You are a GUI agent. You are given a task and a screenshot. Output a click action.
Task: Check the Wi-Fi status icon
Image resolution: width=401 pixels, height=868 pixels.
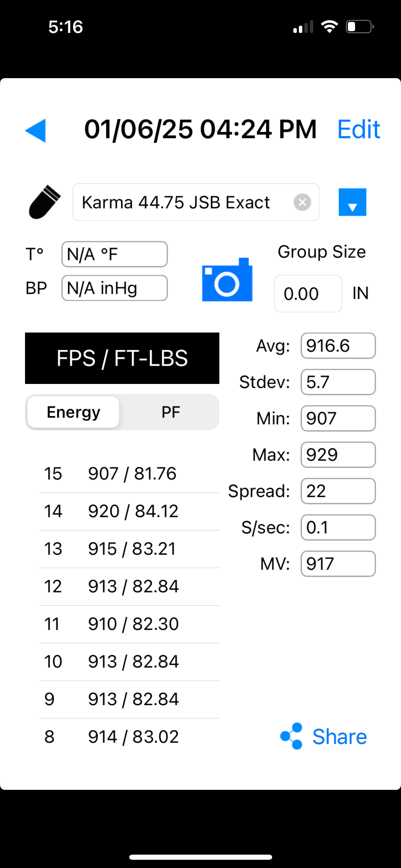(329, 26)
